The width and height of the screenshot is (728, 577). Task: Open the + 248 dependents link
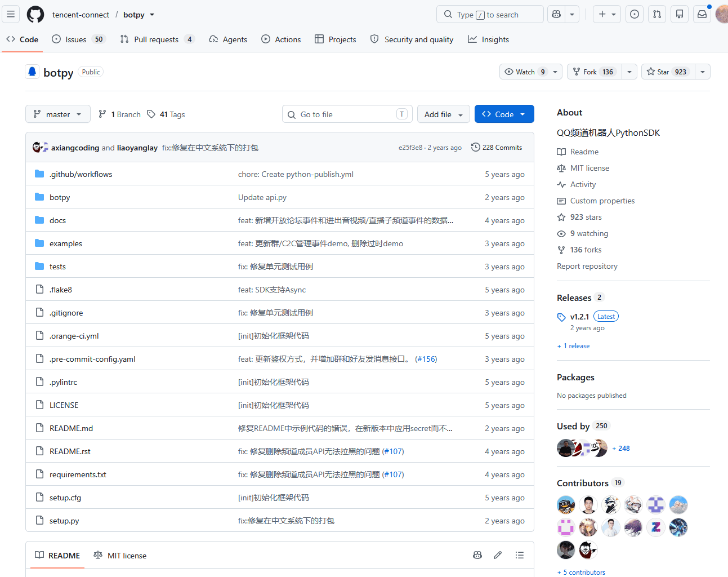tap(621, 449)
